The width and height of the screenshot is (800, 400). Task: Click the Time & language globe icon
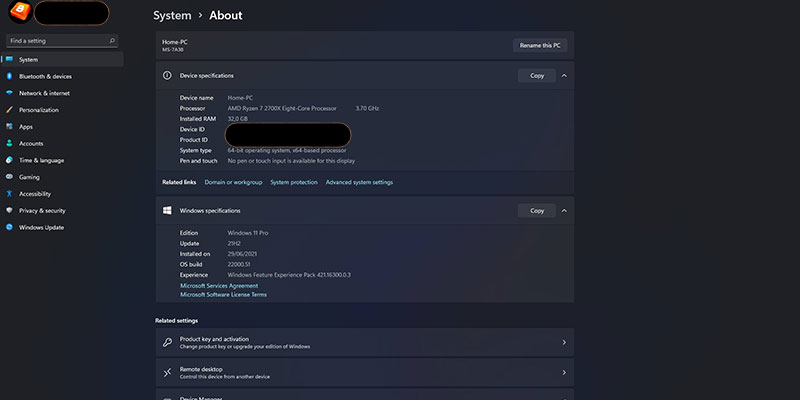click(9, 160)
